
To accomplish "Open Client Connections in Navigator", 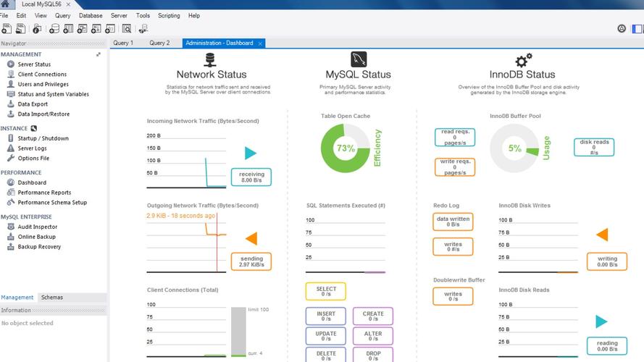I will [x=42, y=75].
